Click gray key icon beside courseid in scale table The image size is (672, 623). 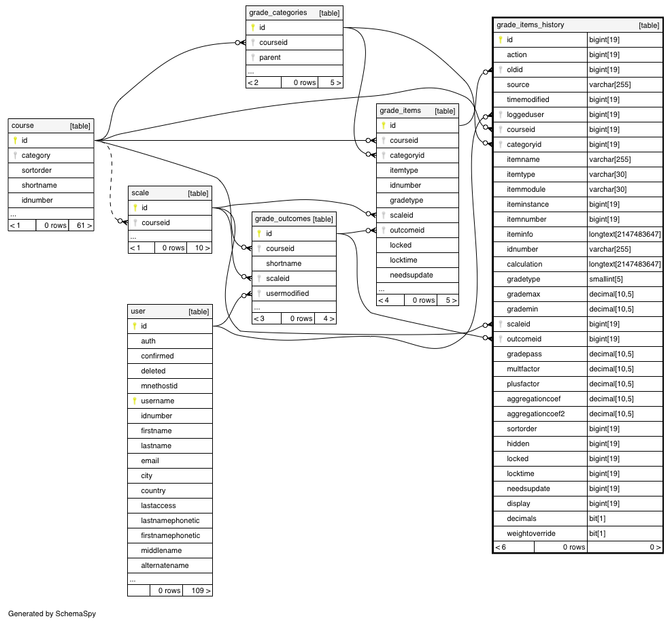(x=135, y=223)
